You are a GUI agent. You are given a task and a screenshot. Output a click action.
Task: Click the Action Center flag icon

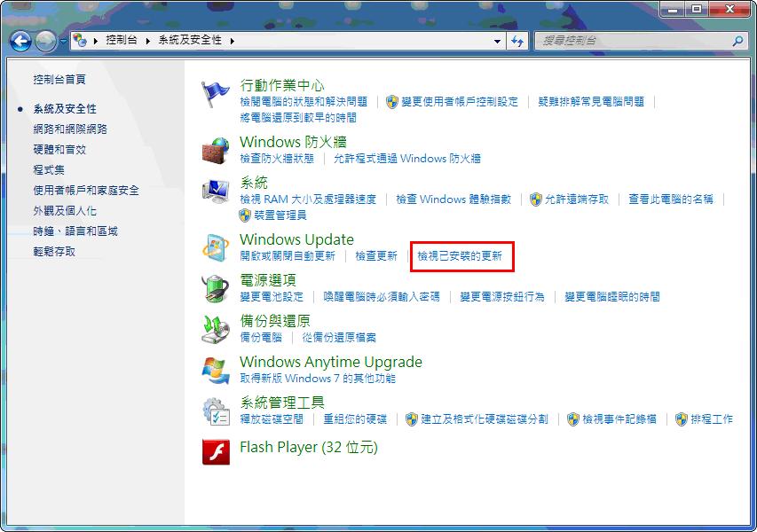pyautogui.click(x=216, y=94)
